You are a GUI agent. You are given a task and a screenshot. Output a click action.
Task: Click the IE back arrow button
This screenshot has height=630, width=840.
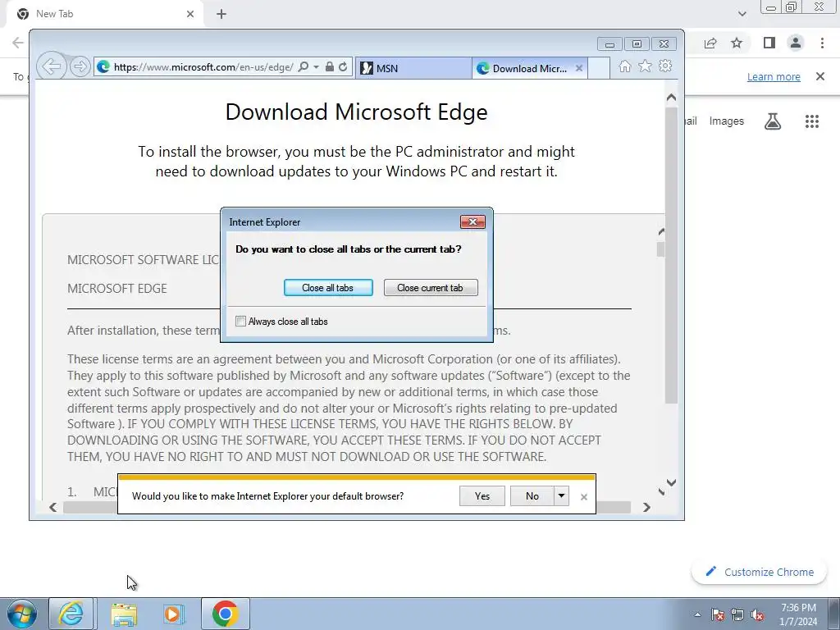[x=52, y=66]
